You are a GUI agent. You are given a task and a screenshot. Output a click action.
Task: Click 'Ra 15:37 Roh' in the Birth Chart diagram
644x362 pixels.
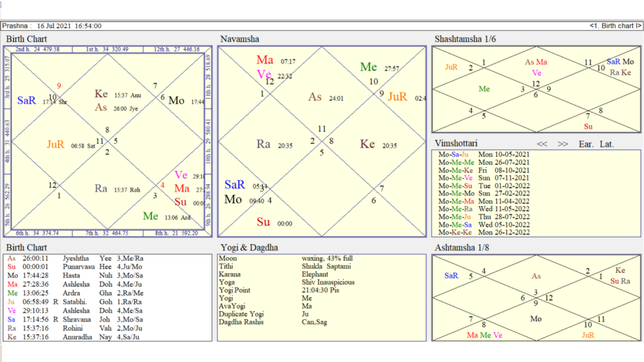tap(118, 189)
